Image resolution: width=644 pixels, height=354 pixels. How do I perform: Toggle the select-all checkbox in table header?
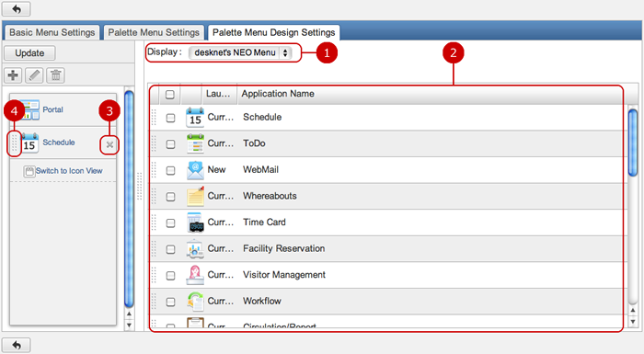click(x=170, y=95)
